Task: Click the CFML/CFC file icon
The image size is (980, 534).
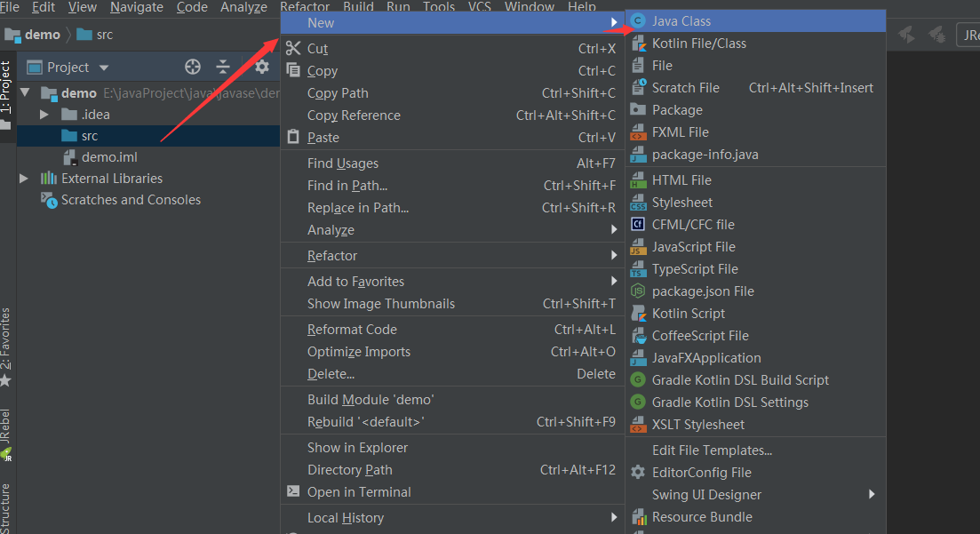Action: click(638, 225)
